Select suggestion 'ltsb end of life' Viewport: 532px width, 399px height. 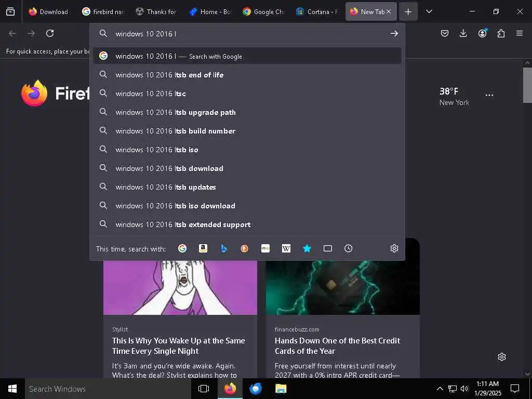pos(247,75)
